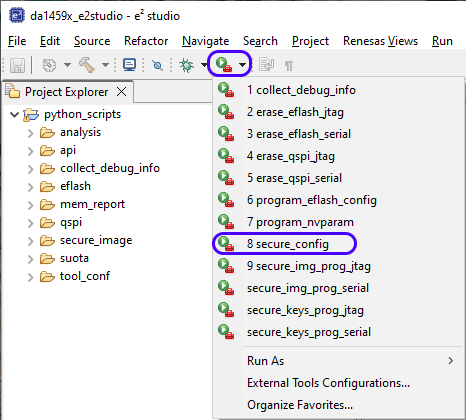Select the Project Explorer tab

point(66,92)
